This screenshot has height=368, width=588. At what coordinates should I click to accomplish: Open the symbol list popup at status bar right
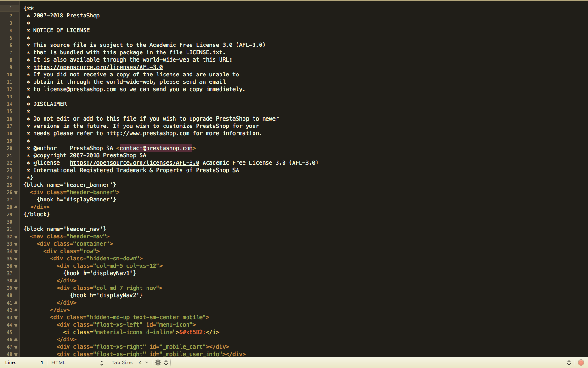tap(569, 362)
